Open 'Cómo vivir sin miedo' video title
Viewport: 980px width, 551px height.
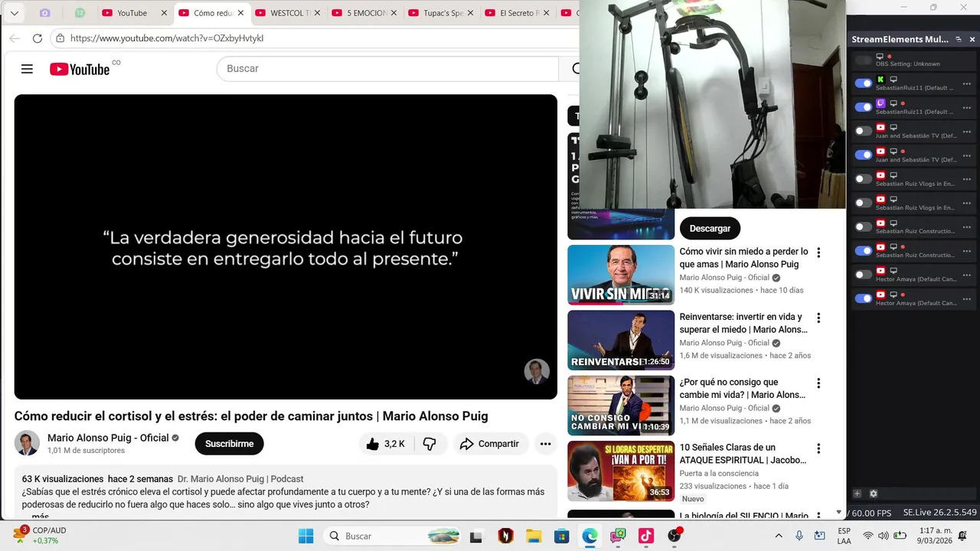click(743, 258)
